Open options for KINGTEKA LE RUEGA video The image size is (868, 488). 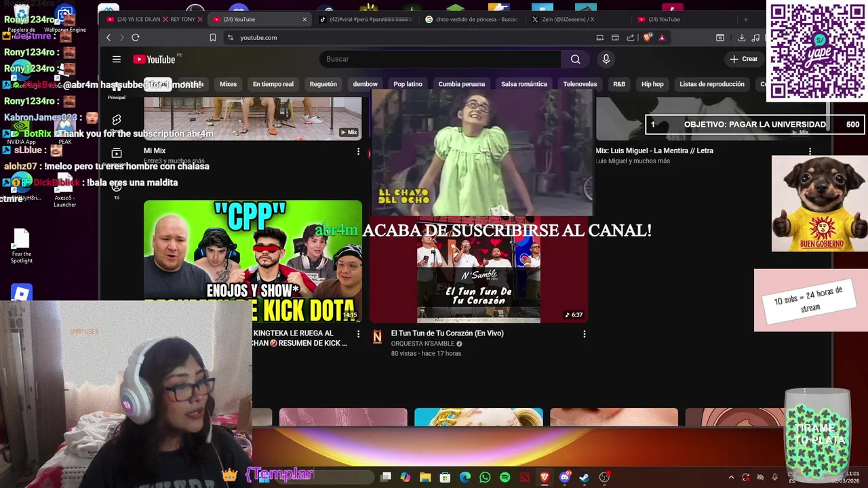click(x=358, y=333)
